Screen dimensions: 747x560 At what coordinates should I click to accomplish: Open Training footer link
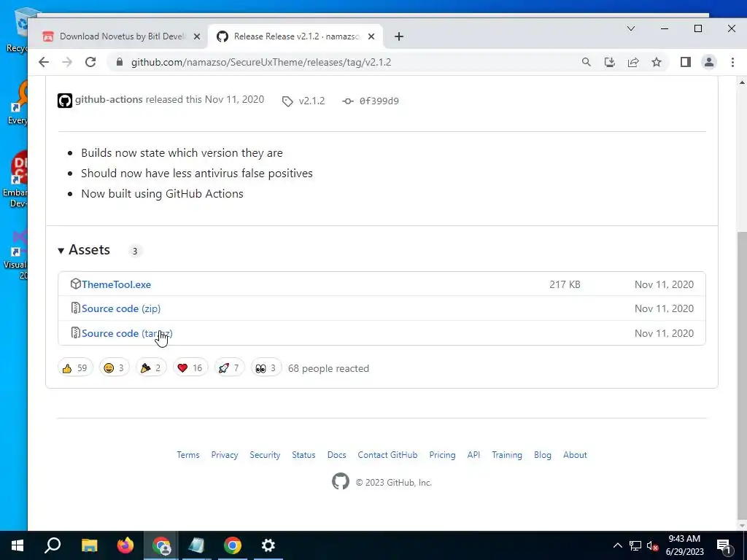tap(507, 455)
